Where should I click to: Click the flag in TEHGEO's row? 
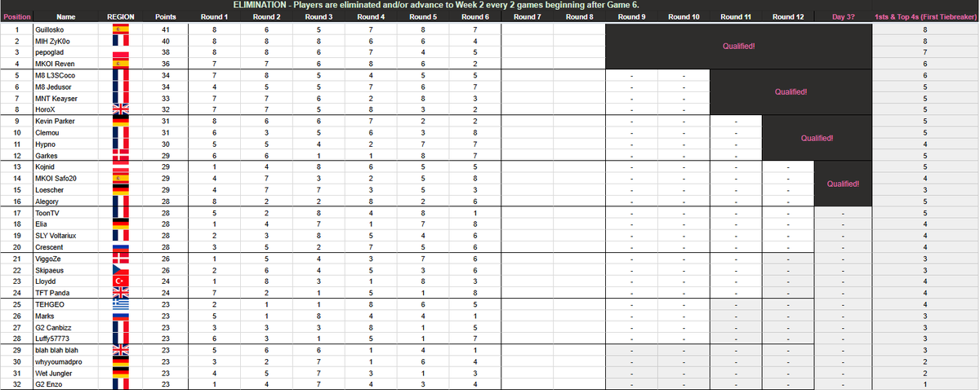(121, 304)
